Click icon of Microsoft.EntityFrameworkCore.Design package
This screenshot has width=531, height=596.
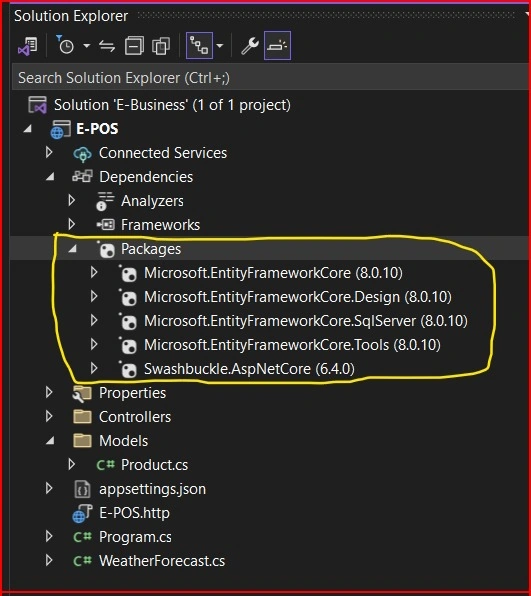(x=128, y=297)
